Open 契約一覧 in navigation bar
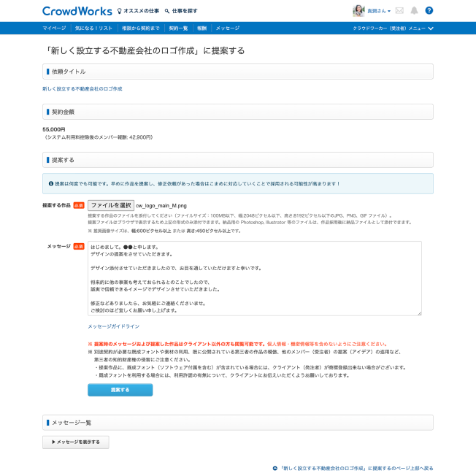Viewport: 476px width, 476px height. click(178, 28)
